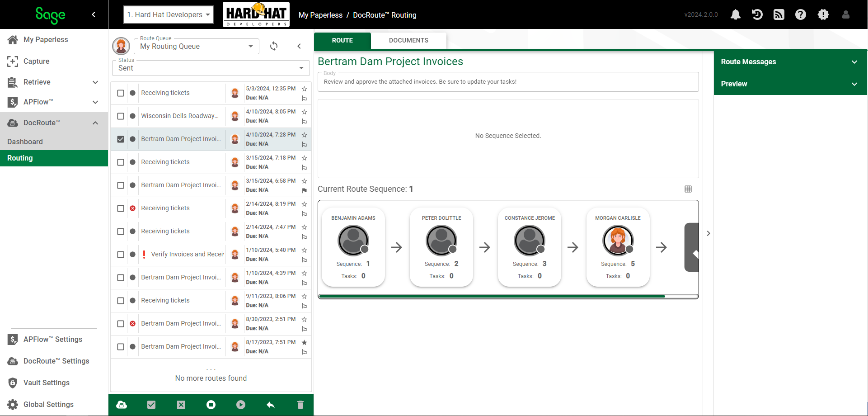This screenshot has width=868, height=416.
Task: Uncheck the 4/10/2024 Bertram Dam checkbox
Action: pyautogui.click(x=121, y=139)
